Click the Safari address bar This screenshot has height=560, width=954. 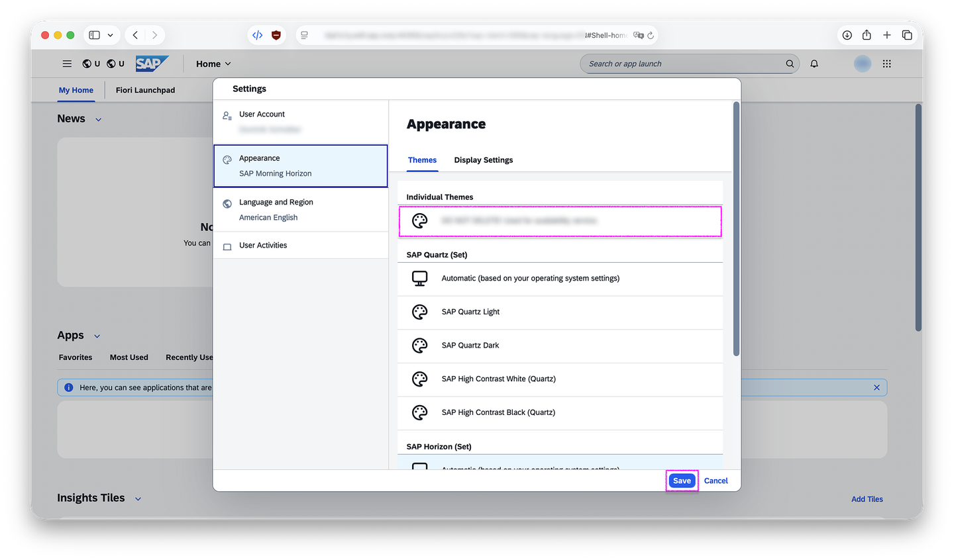(x=476, y=35)
